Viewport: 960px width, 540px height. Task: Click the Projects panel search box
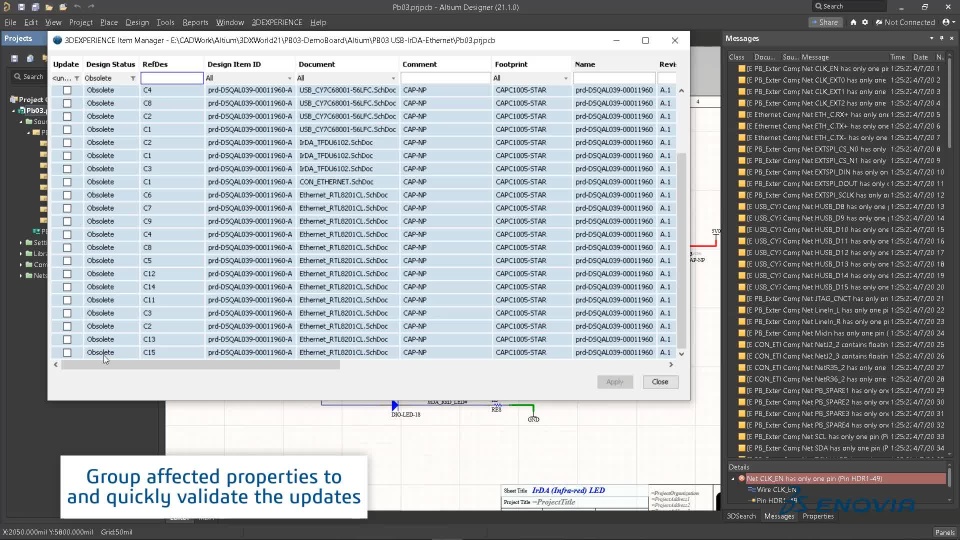click(28, 77)
